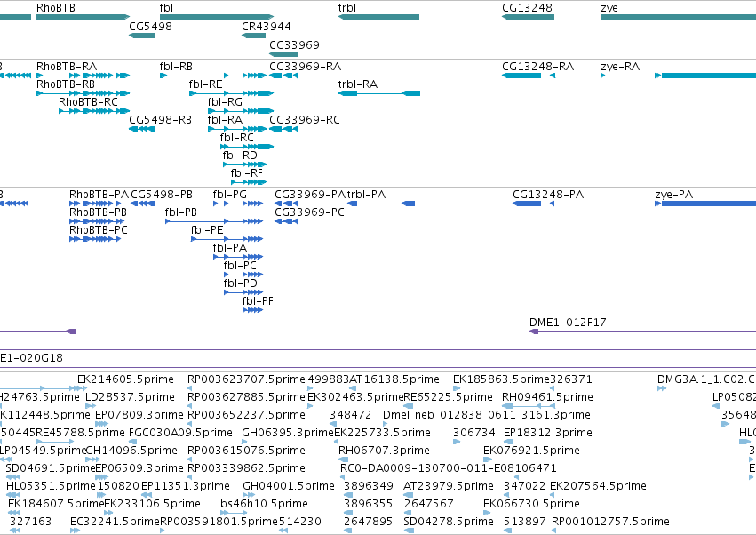This screenshot has height=535, width=756.
Task: Click the AT23979.5prime EST label
Action: click(449, 486)
